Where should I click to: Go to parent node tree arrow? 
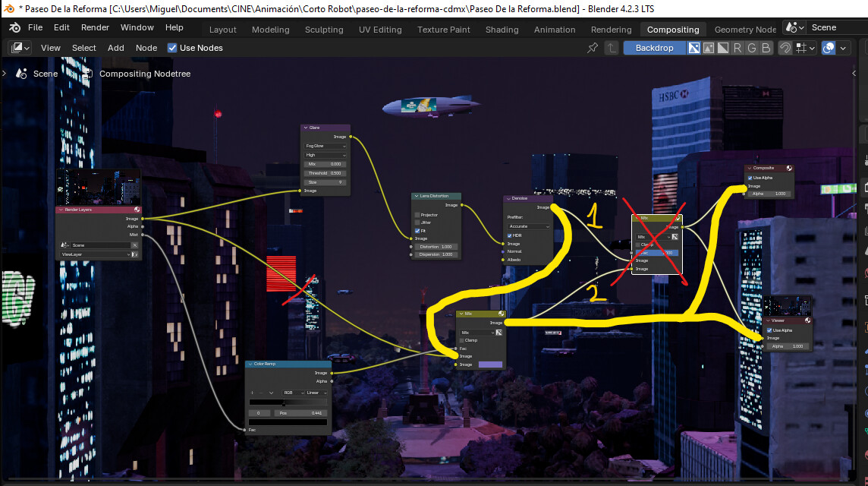tap(612, 48)
